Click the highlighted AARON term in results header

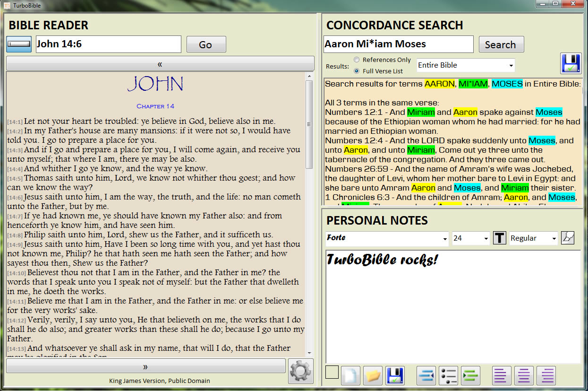[x=439, y=84]
